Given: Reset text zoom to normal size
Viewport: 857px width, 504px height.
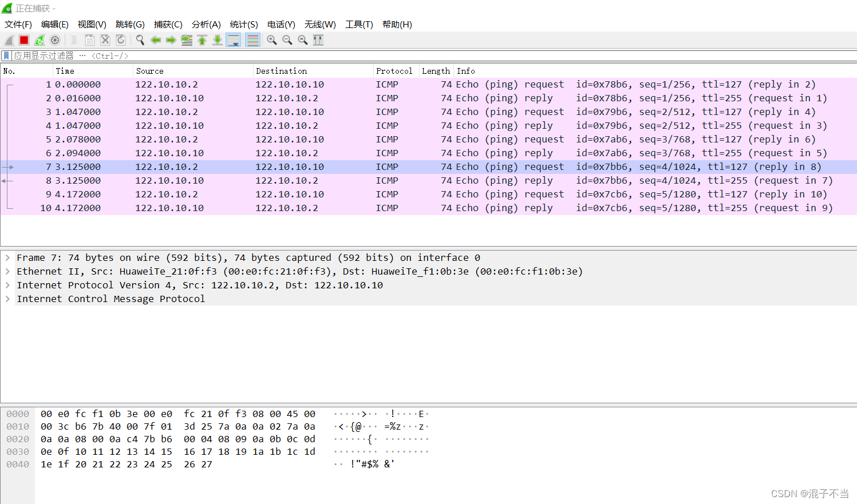Looking at the screenshot, I should tap(303, 40).
